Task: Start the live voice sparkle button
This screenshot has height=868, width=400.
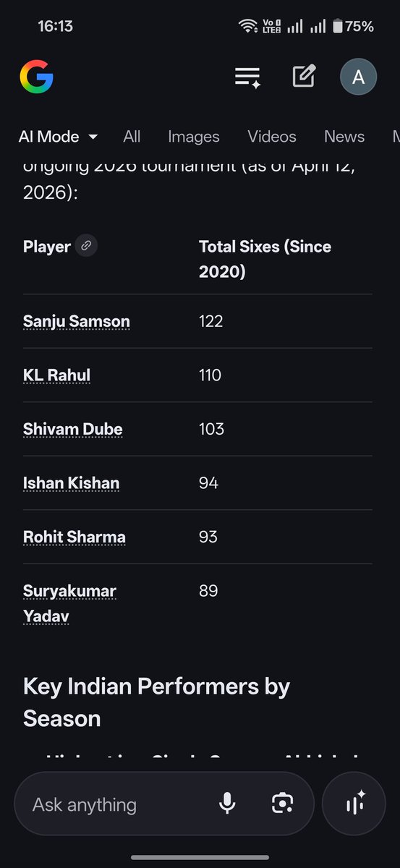Action: pyautogui.click(x=354, y=804)
